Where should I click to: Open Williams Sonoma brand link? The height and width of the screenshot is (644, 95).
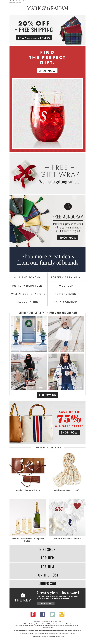(27, 277)
